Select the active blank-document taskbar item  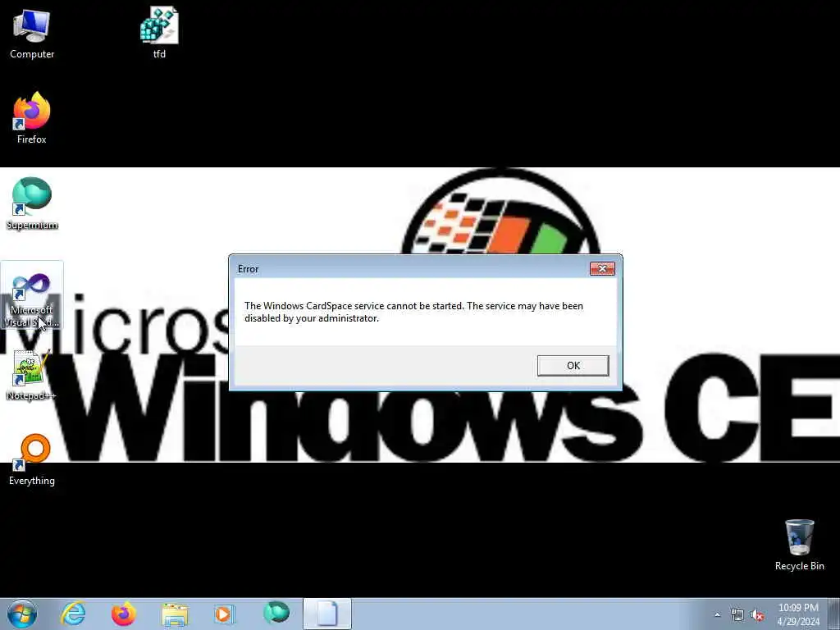click(327, 614)
